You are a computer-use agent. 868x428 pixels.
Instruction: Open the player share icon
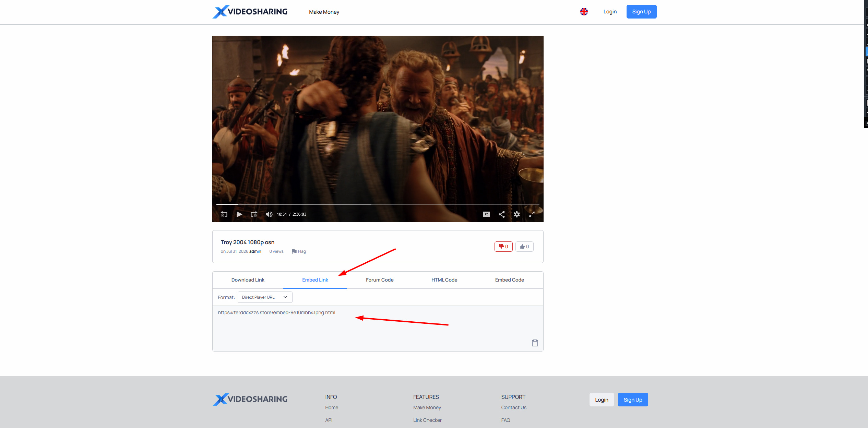(501, 214)
